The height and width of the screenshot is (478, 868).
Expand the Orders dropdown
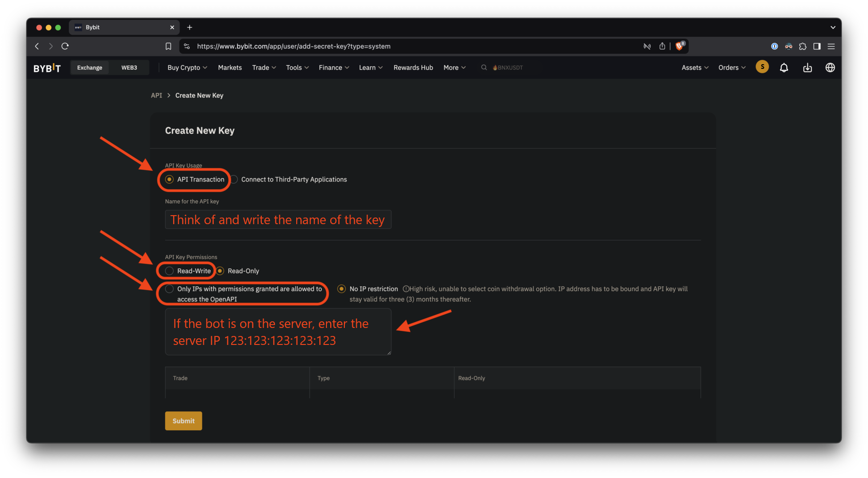click(731, 67)
